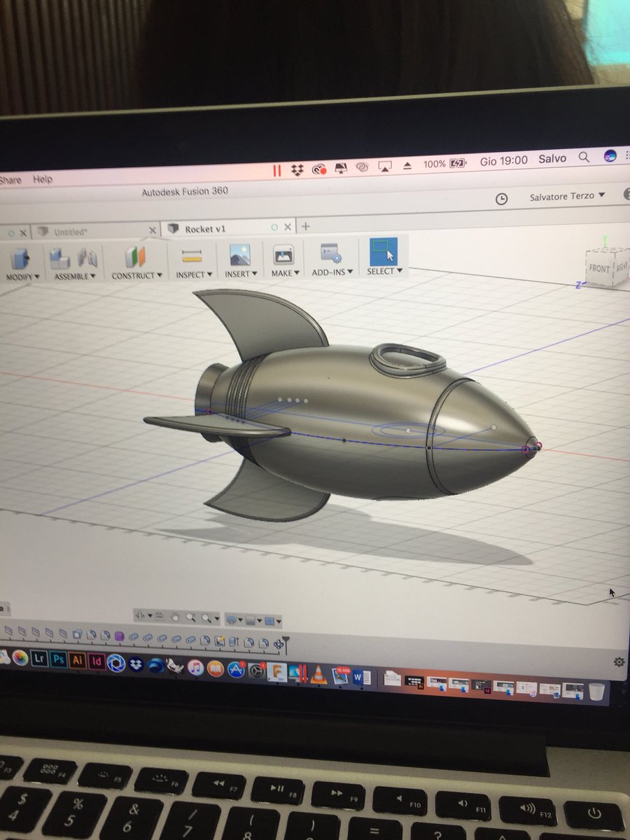The width and height of the screenshot is (630, 840).
Task: Open InDesign from the Dock
Action: [x=97, y=661]
